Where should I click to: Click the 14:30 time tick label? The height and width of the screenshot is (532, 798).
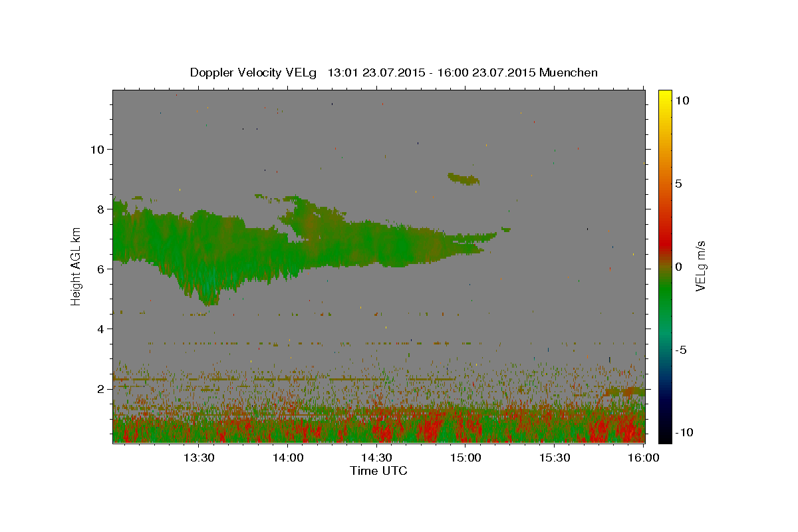coord(376,458)
